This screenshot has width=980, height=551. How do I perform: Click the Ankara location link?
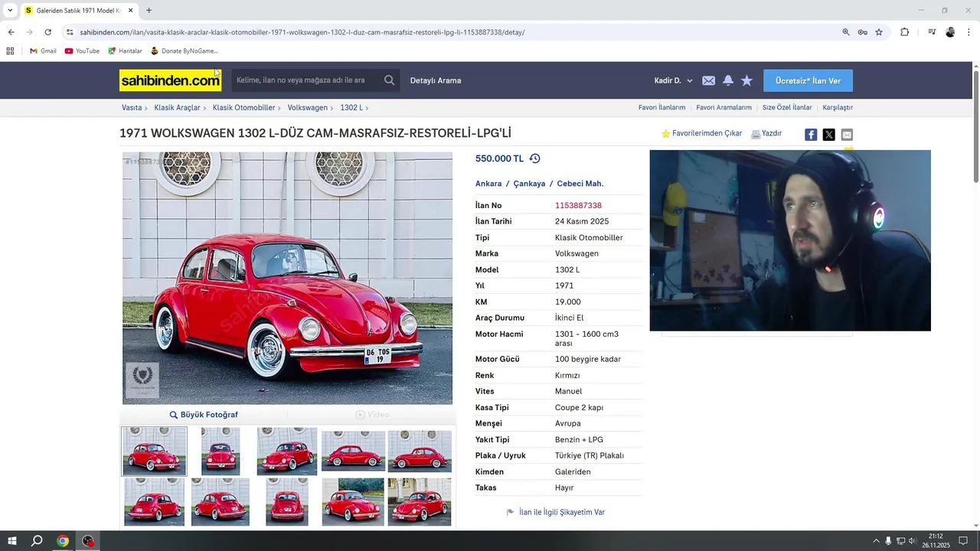click(488, 184)
